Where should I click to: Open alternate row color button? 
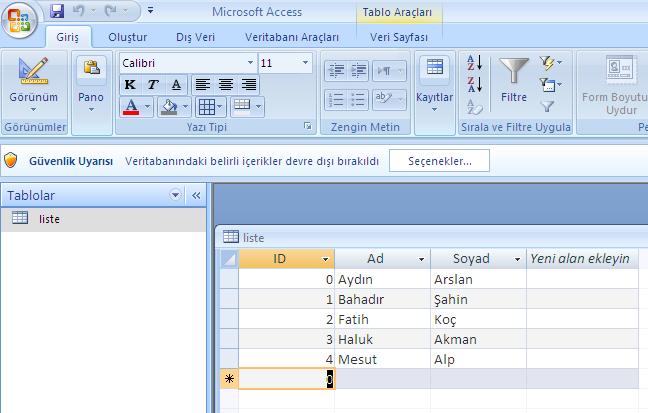pos(247,107)
